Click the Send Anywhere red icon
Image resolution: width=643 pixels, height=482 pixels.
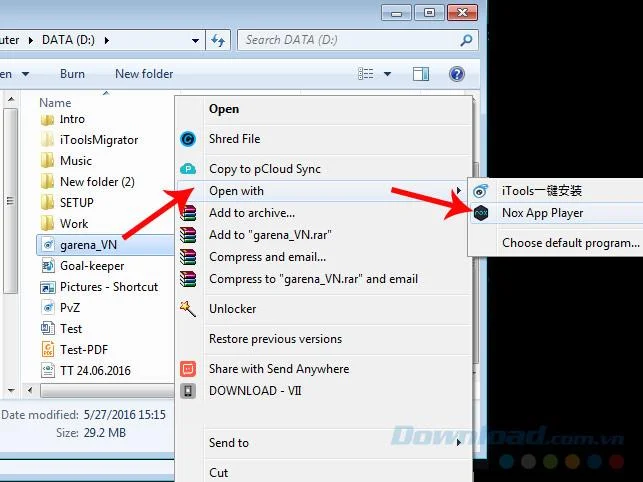point(188,369)
